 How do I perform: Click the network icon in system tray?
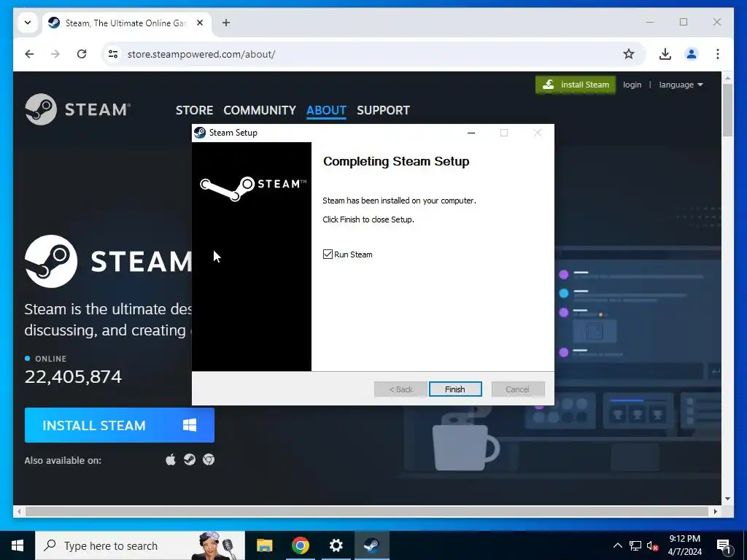(635, 545)
